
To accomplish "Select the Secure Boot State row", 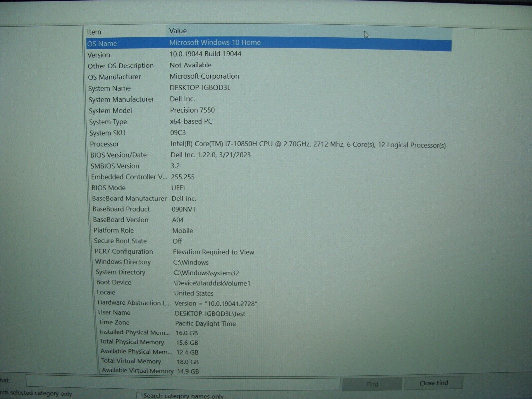I will pos(269,241).
